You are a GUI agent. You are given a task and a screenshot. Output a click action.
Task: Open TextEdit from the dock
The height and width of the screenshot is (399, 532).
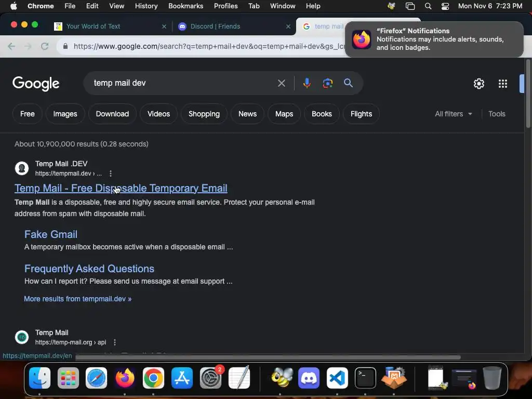239,378
